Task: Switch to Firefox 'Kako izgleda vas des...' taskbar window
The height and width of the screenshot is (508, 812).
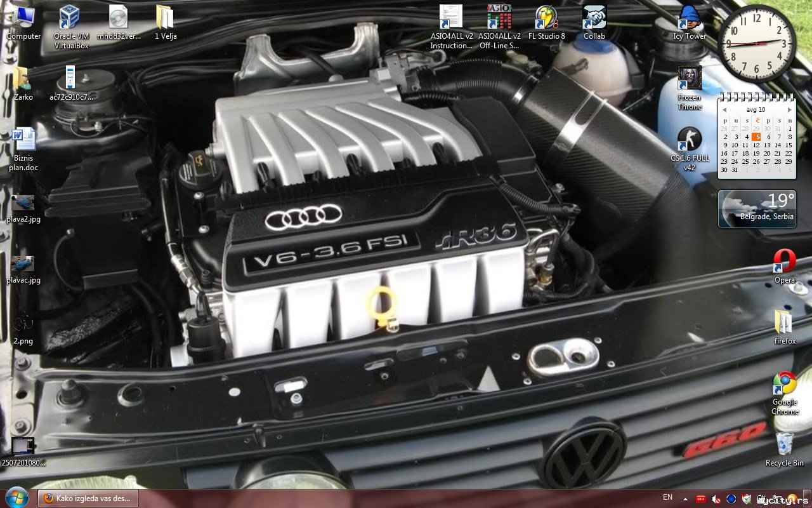Action: (88, 498)
